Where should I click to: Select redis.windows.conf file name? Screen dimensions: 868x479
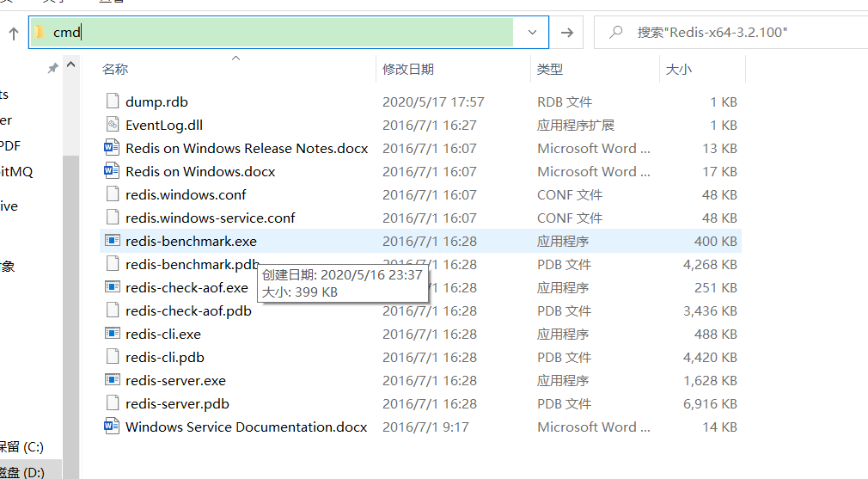point(186,195)
